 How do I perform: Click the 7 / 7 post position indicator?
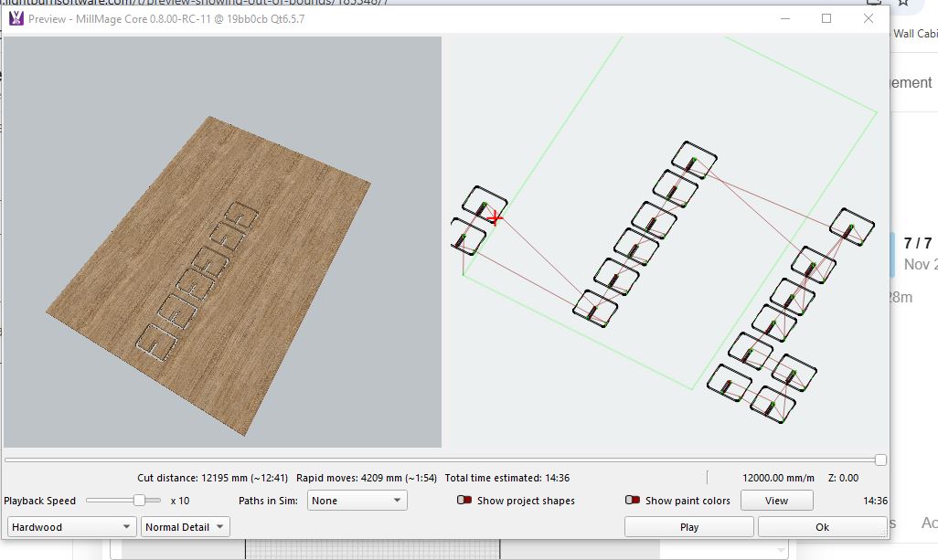[x=917, y=244]
